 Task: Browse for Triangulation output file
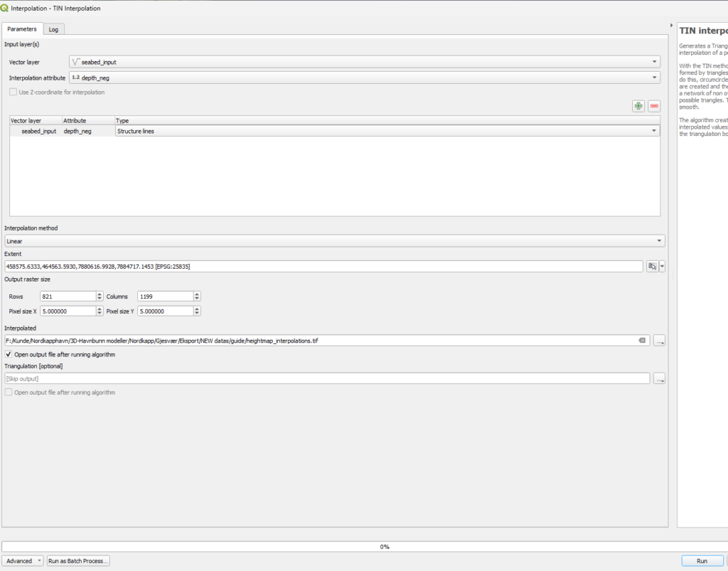coord(659,379)
